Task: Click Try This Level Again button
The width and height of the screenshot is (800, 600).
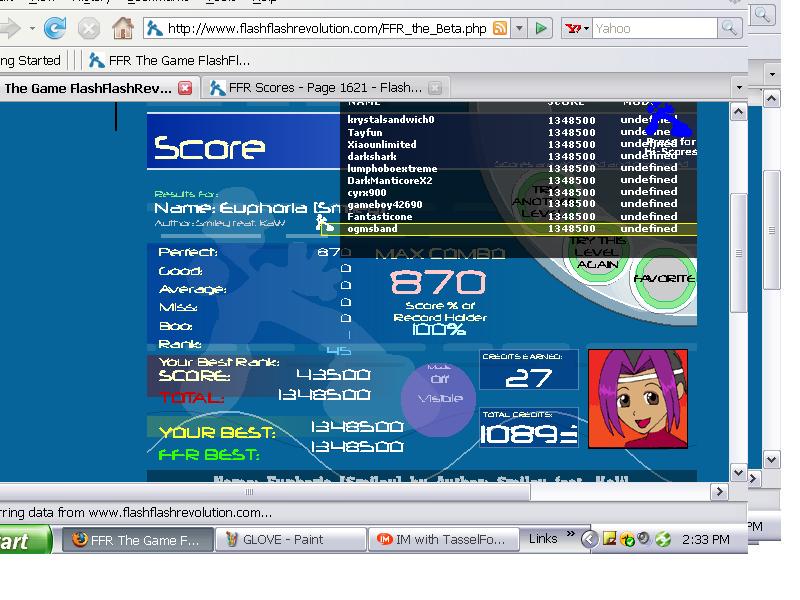Action: tap(597, 252)
